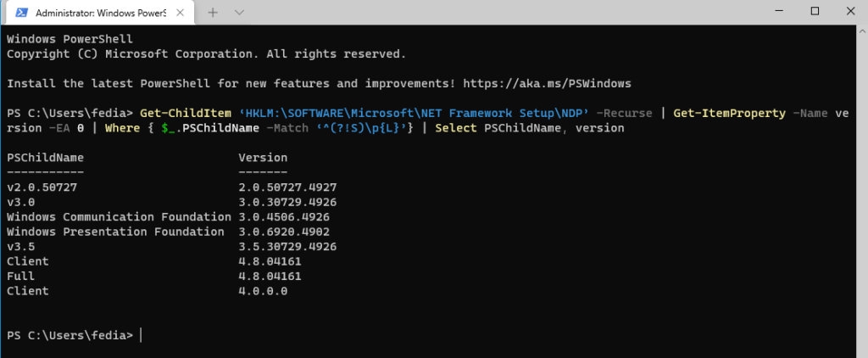The height and width of the screenshot is (358, 868).
Task: Open a new tab with plus button
Action: [213, 12]
